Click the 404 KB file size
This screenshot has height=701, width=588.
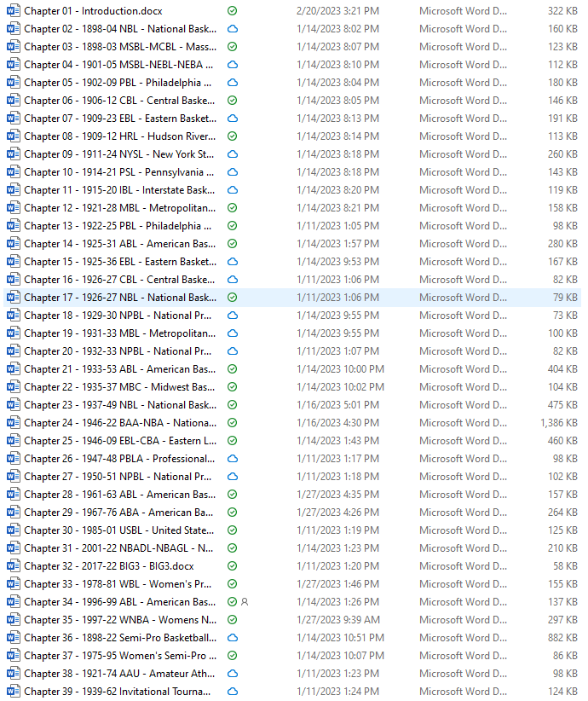[563, 368]
